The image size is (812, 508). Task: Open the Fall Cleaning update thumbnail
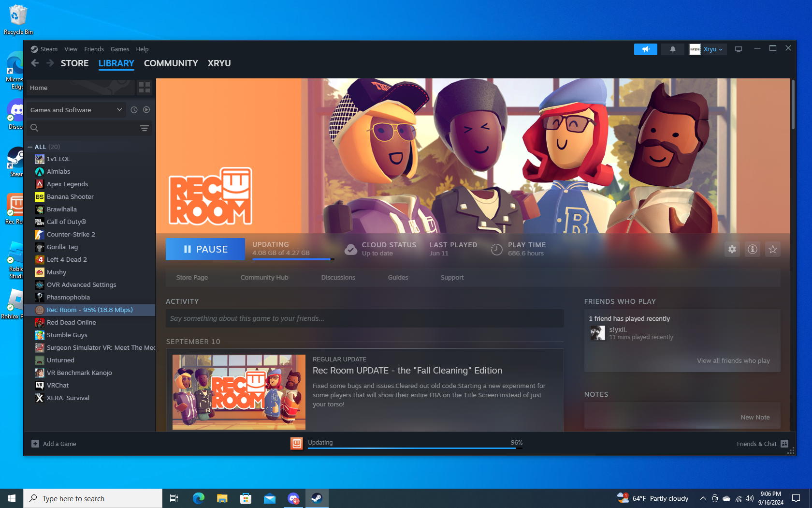(239, 392)
